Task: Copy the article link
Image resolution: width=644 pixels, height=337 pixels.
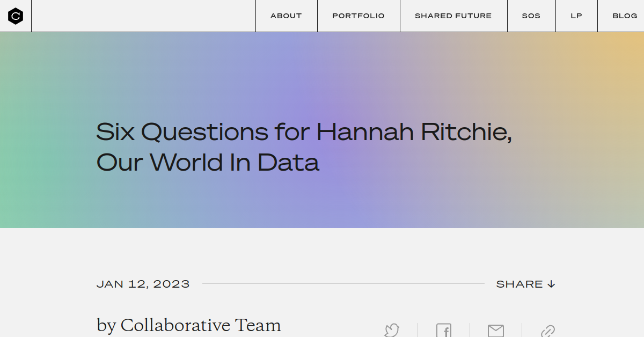Action: (547, 331)
